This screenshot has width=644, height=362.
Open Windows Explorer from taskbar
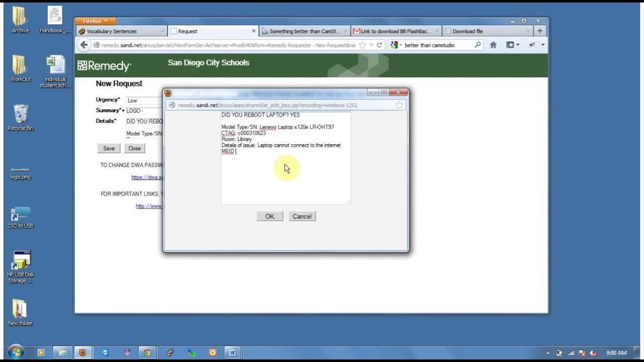point(62,353)
